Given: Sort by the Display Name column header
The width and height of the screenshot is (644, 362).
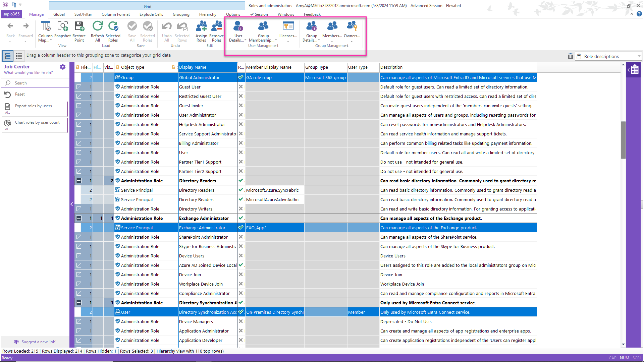Looking at the screenshot, I should [207, 67].
